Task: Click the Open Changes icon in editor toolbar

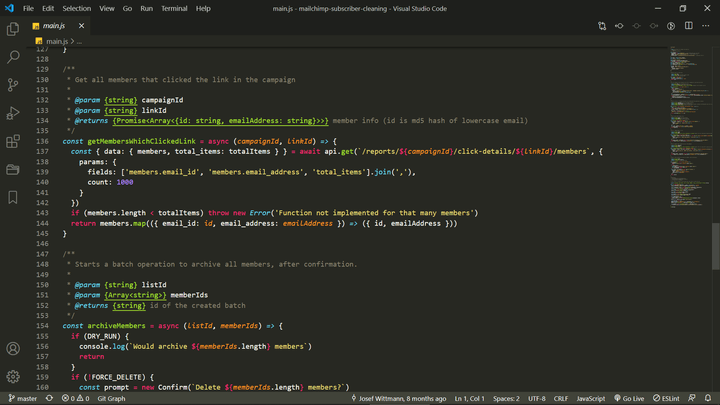Action: coord(602,26)
